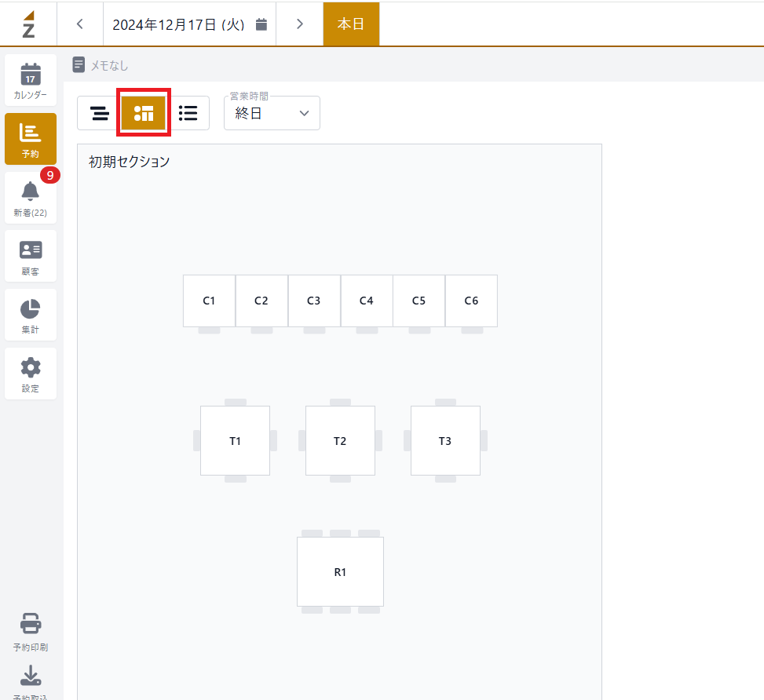764x700 pixels.
Task: Select counter seat C1
Action: click(x=209, y=301)
